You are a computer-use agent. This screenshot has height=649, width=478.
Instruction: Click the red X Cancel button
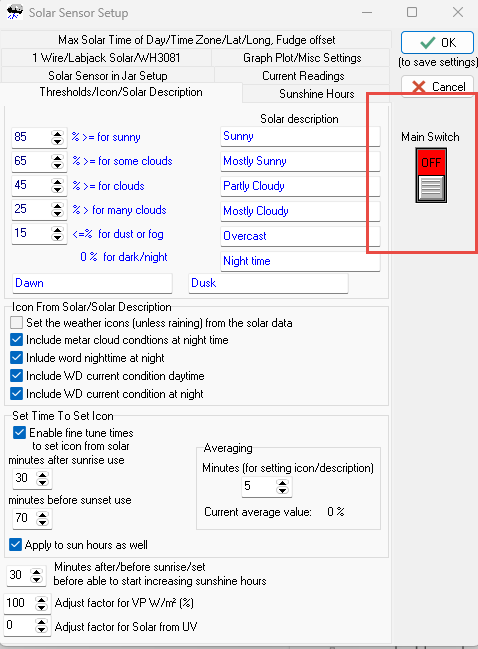(x=437, y=87)
